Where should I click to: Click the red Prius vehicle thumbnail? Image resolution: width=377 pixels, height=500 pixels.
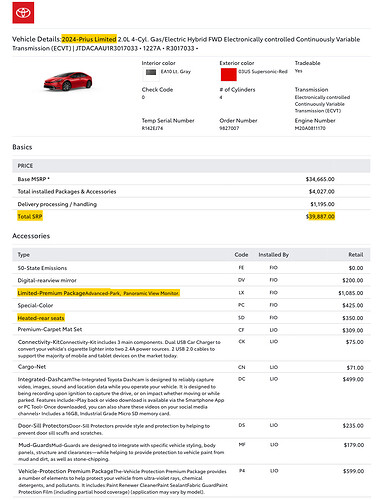click(68, 81)
